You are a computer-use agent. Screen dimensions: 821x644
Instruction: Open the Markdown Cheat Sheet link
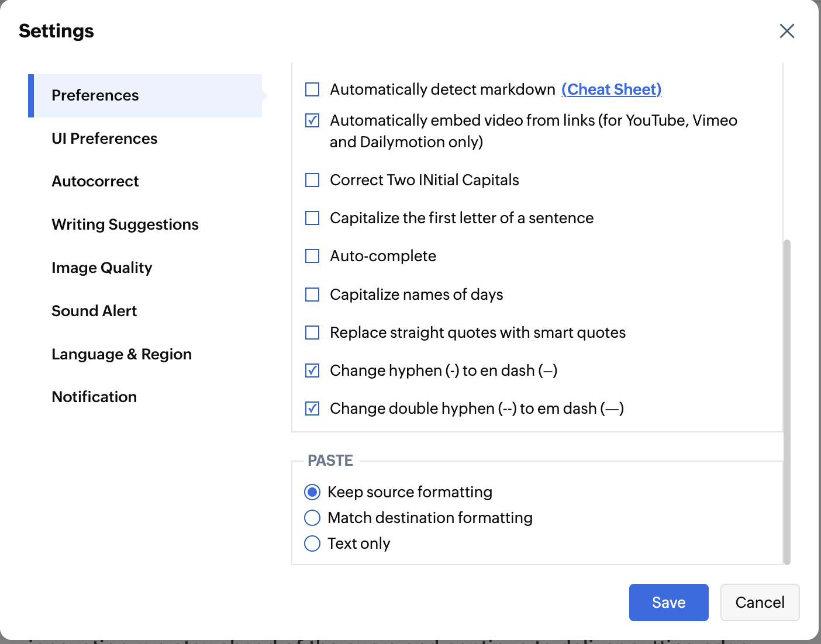point(612,89)
